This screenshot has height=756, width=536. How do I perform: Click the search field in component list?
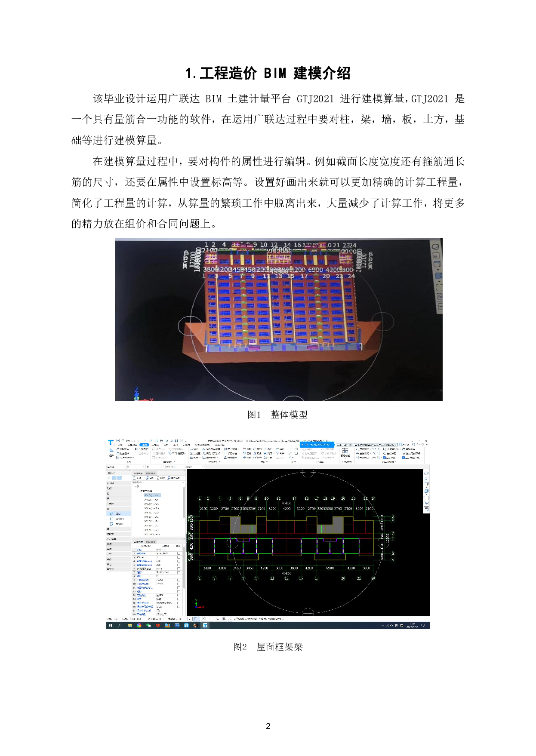coord(157,482)
